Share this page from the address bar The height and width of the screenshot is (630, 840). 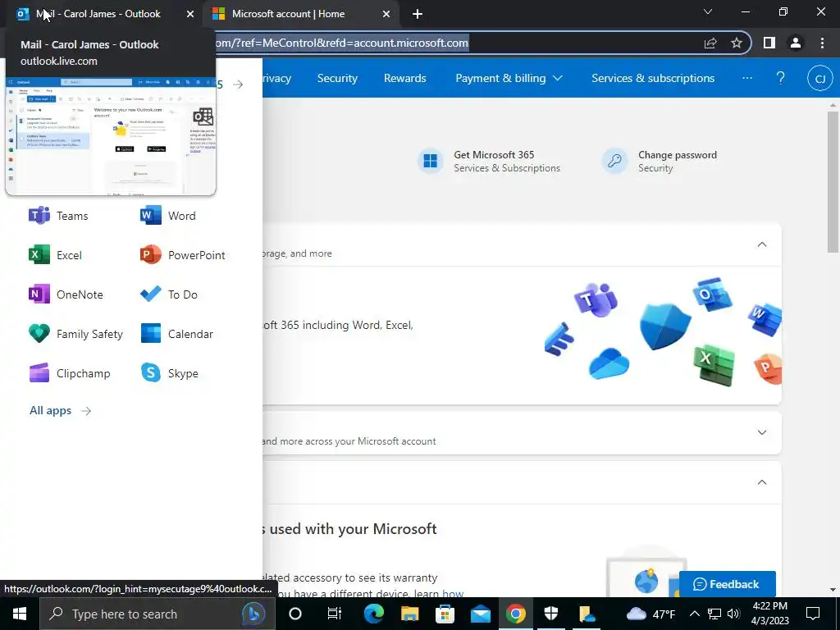(710, 43)
